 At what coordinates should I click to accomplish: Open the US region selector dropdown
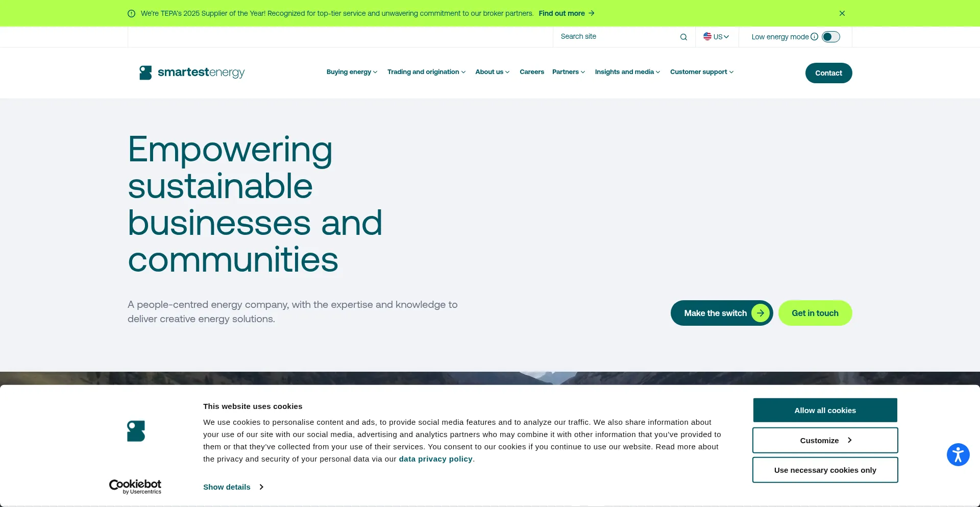click(717, 37)
